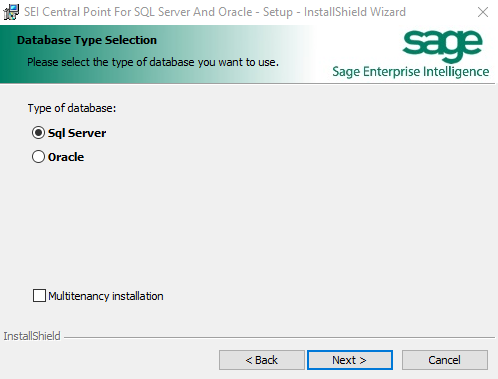Cancel the setup wizard
Image resolution: width=498 pixels, height=379 pixels.
(x=445, y=360)
